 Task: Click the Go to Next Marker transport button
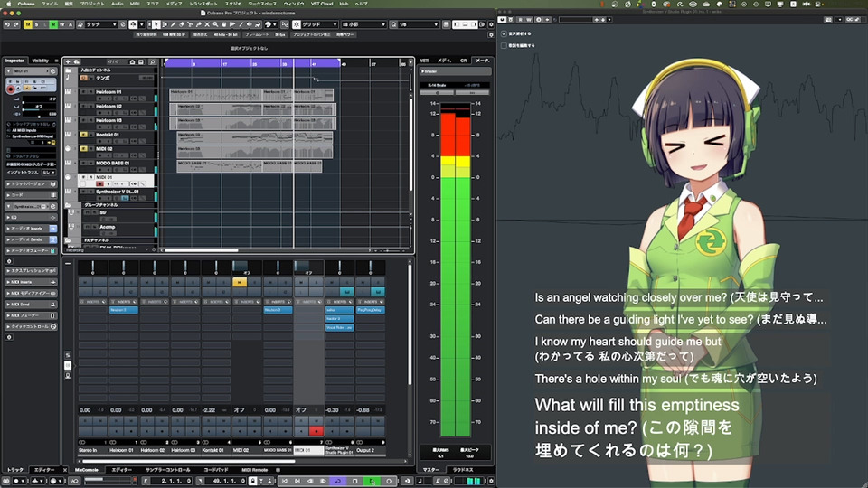[x=297, y=481]
